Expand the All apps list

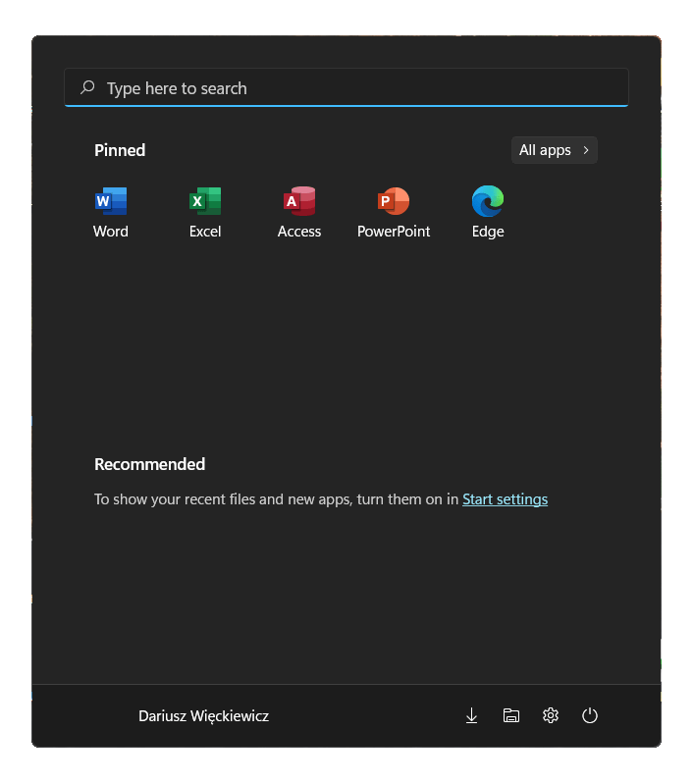click(x=554, y=150)
